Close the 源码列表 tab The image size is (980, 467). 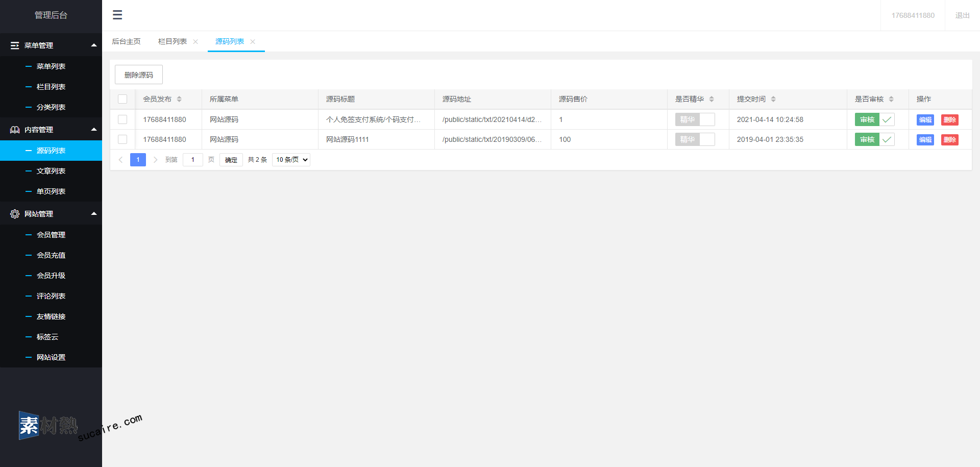coord(253,42)
